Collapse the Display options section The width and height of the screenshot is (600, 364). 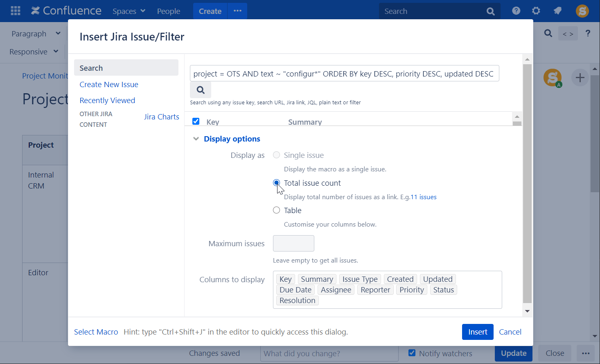coord(196,138)
